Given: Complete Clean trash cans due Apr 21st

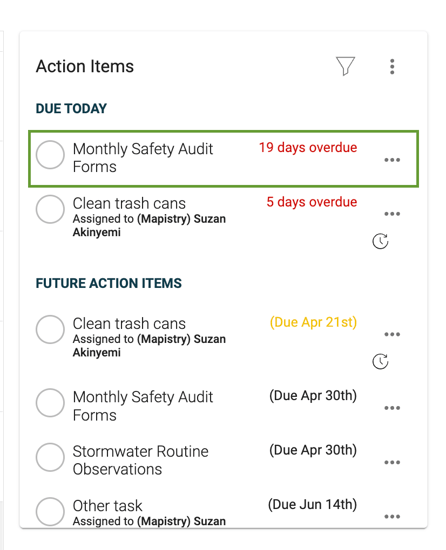Looking at the screenshot, I should [50, 329].
